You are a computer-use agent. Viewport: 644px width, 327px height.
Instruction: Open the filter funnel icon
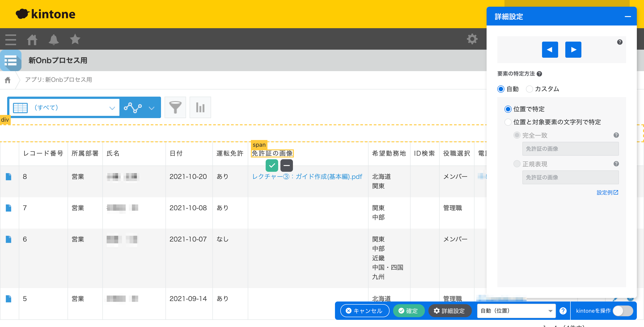(x=175, y=107)
